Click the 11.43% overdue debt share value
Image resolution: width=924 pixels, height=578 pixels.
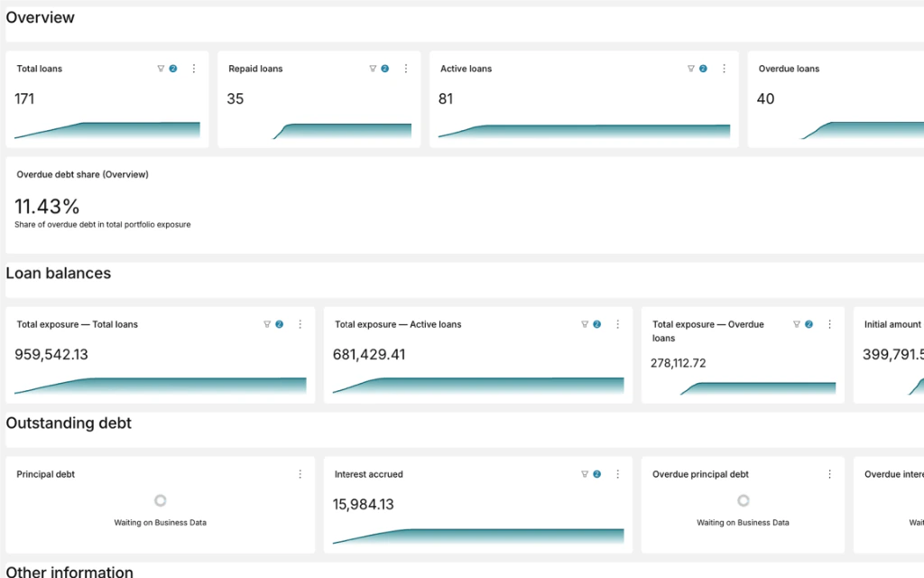pyautogui.click(x=47, y=207)
